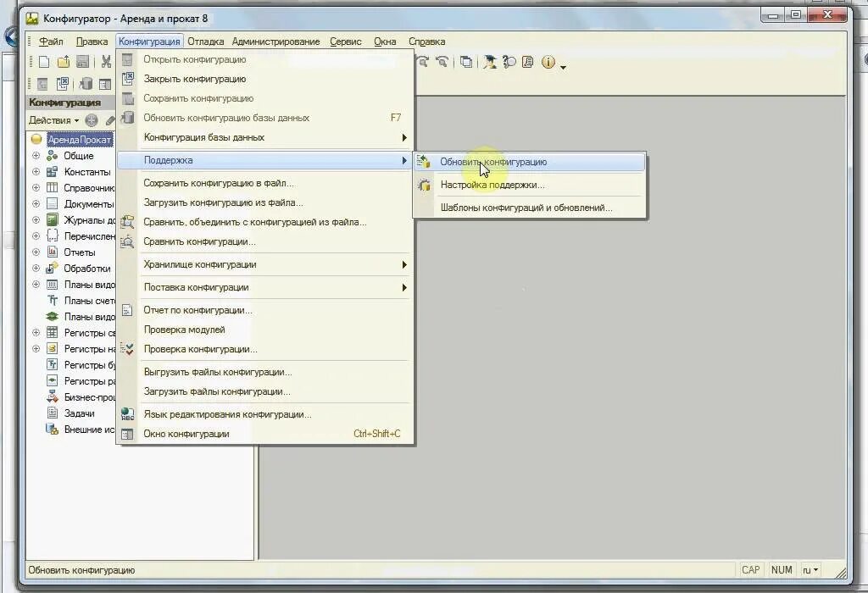The width and height of the screenshot is (868, 593).
Task: Open Поставка конфигурации submenu
Action: [x=265, y=287]
